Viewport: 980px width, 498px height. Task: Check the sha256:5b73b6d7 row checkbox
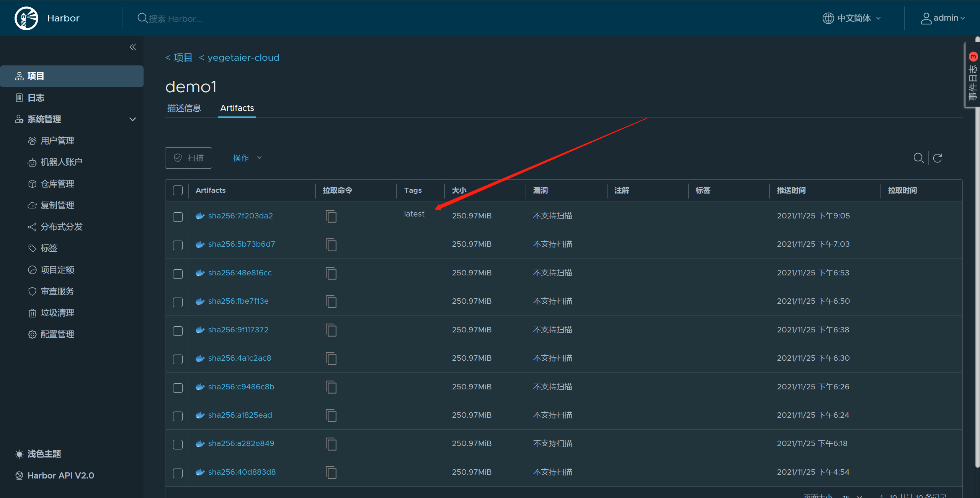[178, 245]
